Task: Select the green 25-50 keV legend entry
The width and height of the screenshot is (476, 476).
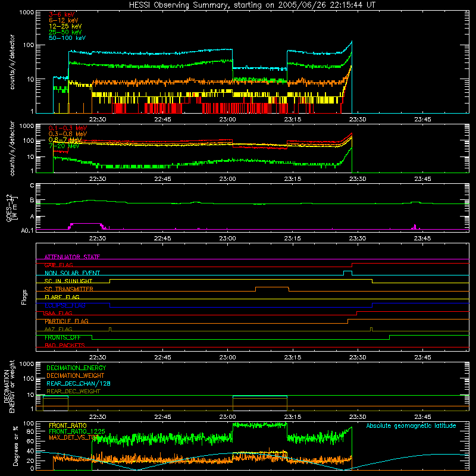Action: pyautogui.click(x=65, y=32)
